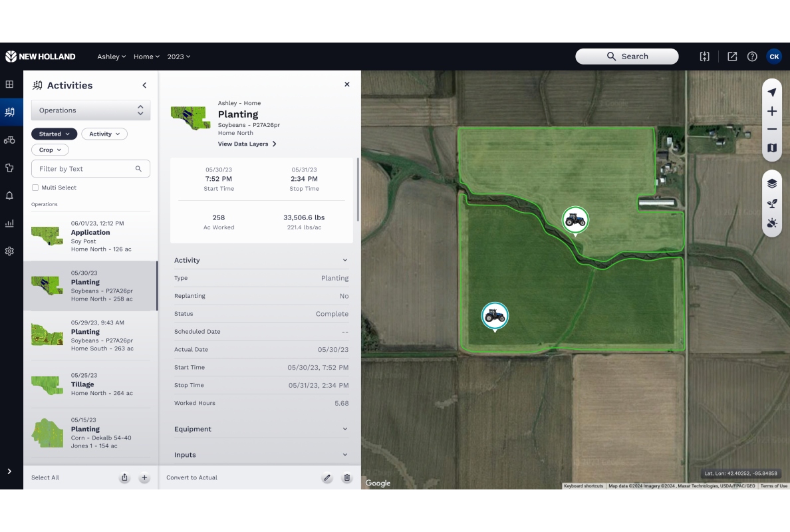Open the tractor fleet icon in sidebar
The height and width of the screenshot is (532, 790).
click(x=9, y=140)
